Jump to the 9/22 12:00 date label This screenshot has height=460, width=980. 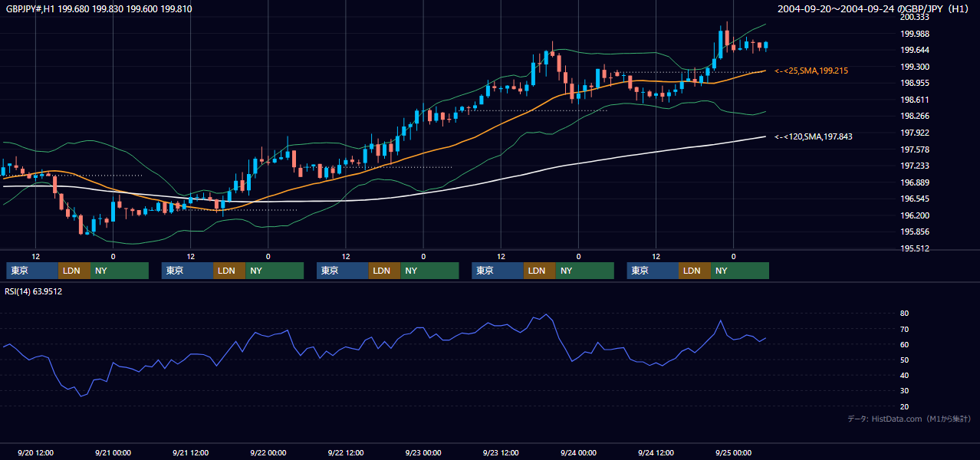coord(346,452)
